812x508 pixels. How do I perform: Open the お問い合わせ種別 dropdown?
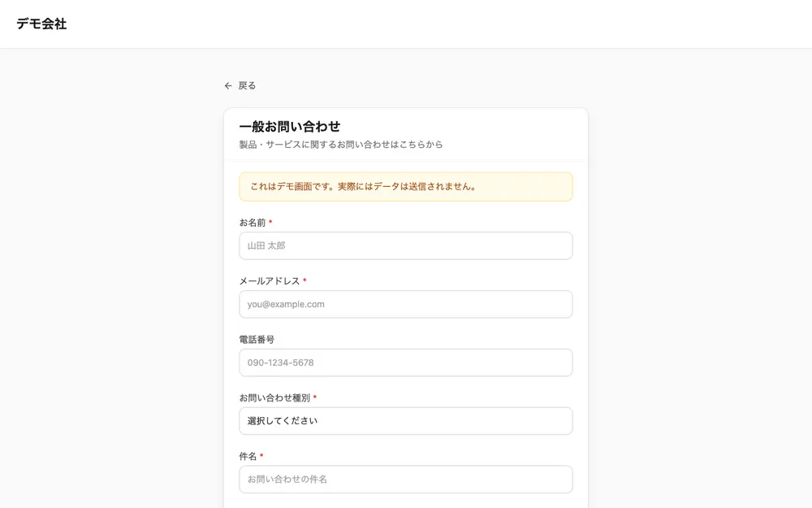[x=405, y=421]
